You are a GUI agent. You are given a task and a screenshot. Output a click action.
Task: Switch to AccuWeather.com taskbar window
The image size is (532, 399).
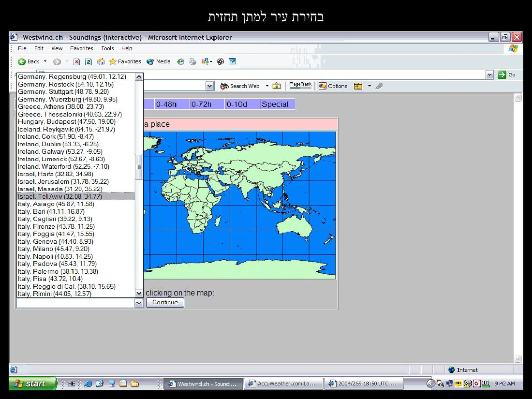point(283,384)
